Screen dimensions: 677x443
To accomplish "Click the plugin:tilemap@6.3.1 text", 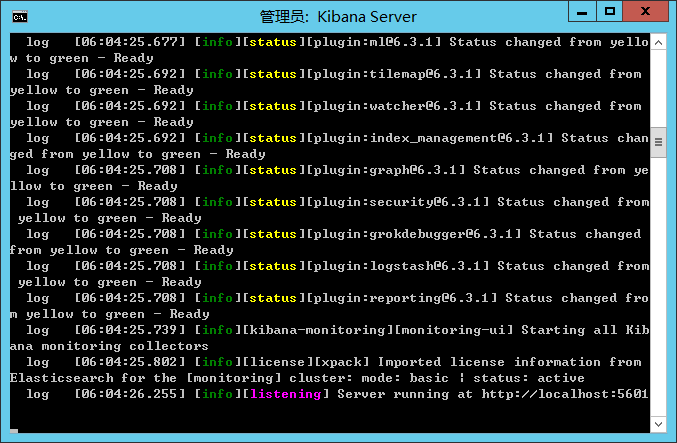I will pos(393,74).
